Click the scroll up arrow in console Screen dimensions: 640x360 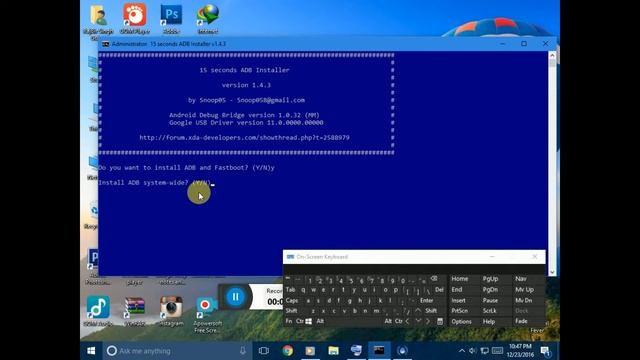click(x=552, y=55)
